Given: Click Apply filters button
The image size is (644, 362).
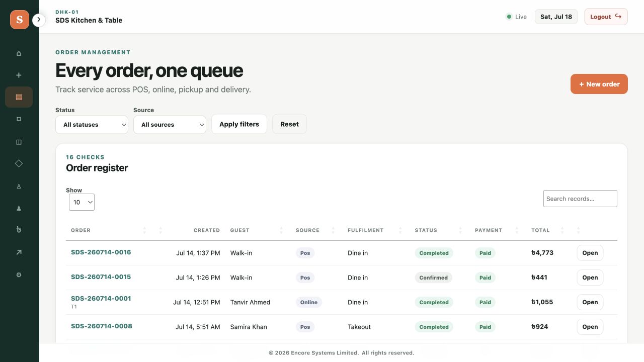Looking at the screenshot, I should (x=239, y=124).
